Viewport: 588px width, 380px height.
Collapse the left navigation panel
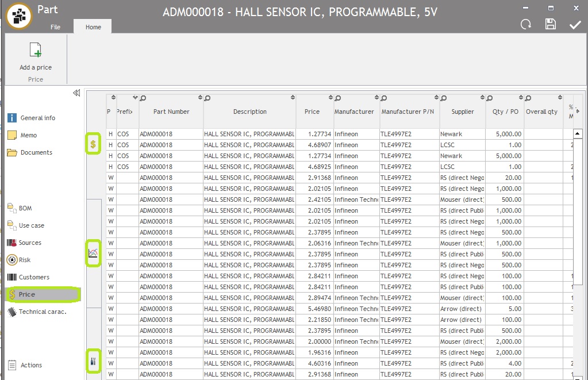[76, 93]
